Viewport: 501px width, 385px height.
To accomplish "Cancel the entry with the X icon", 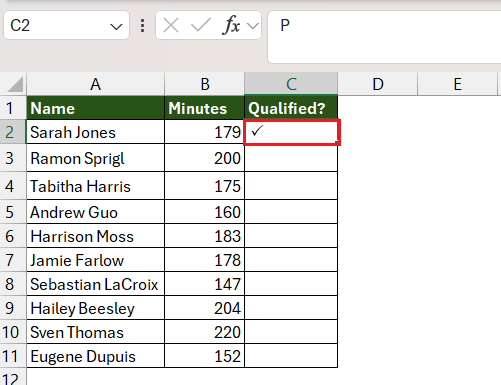I will [171, 25].
